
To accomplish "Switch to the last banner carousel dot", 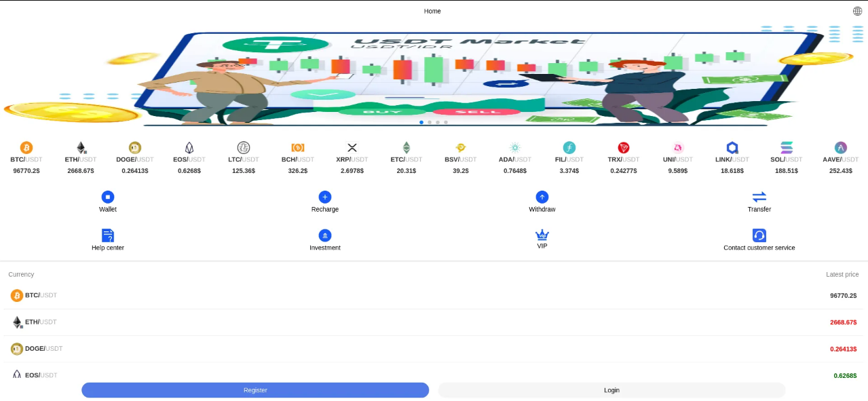I will click(446, 122).
